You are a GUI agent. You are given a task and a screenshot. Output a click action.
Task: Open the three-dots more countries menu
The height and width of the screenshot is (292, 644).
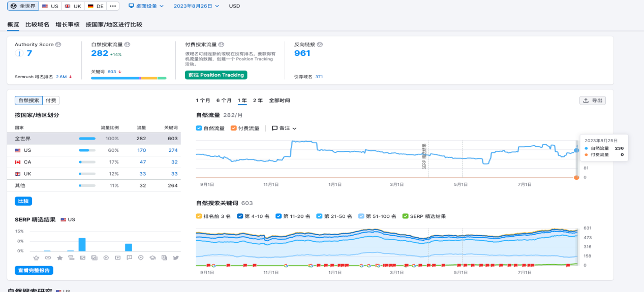coord(113,6)
